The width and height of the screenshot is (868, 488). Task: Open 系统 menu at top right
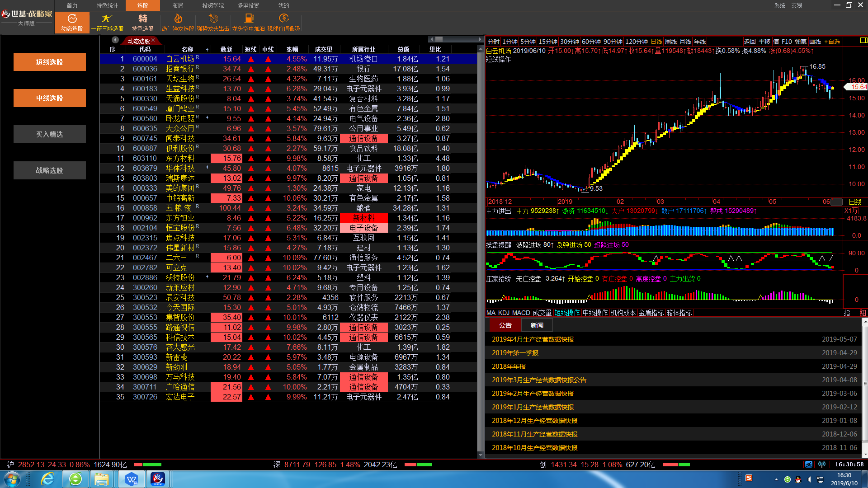pos(780,5)
